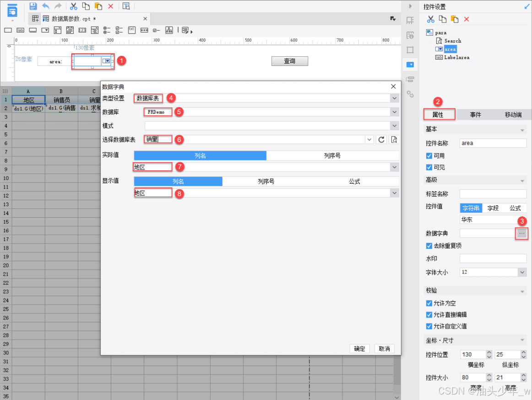Image resolution: width=532 pixels, height=400 pixels.
Task: Uncheck the 可用 checkbox
Action: [429, 156]
